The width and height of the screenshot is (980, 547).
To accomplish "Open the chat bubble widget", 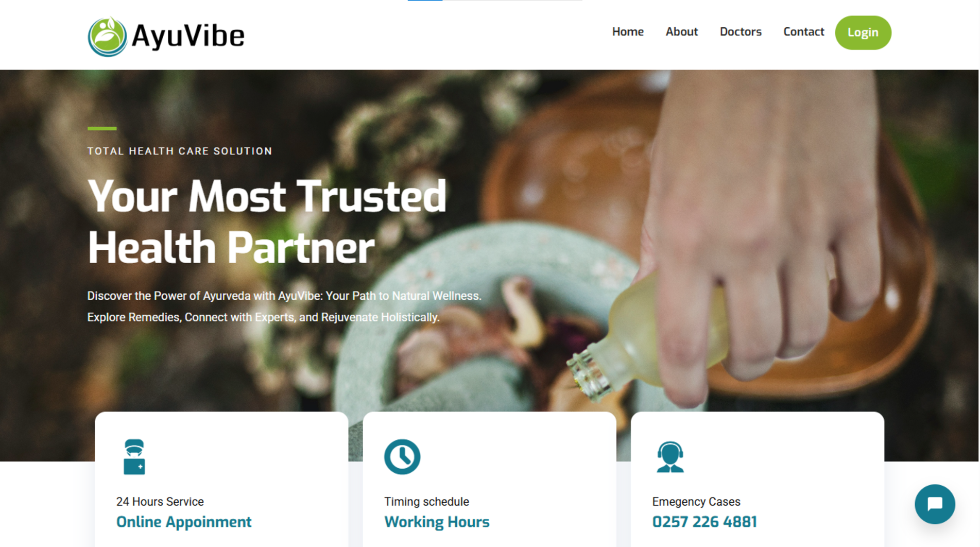I will click(934, 504).
